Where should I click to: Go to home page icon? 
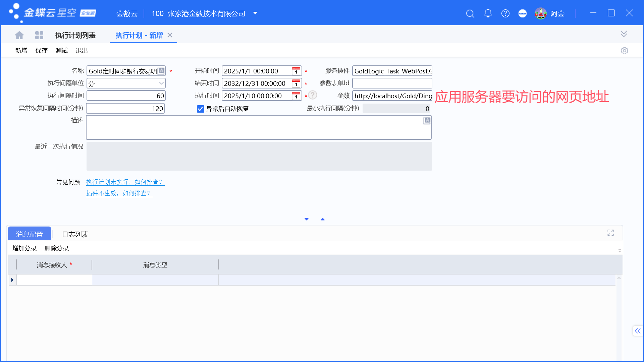coord(19,35)
